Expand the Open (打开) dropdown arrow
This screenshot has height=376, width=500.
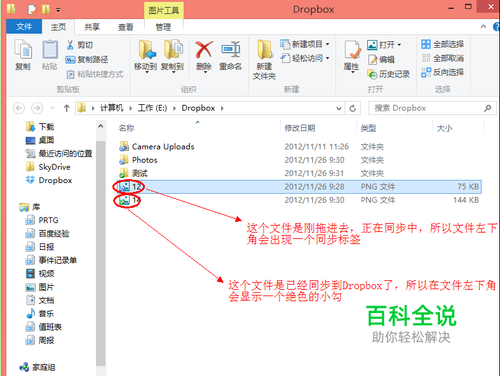[x=399, y=45]
